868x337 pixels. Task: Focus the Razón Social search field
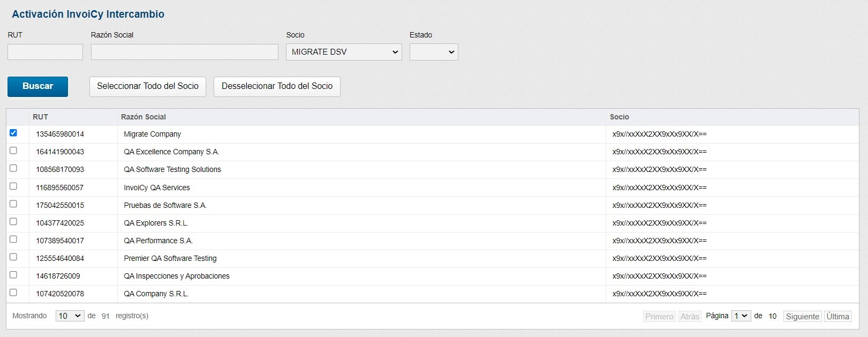tap(184, 52)
